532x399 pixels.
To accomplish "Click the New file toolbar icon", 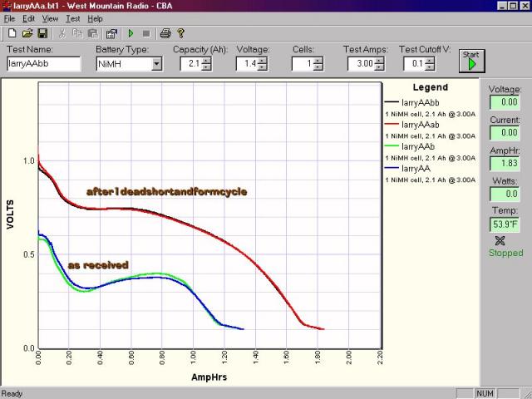I will [12, 33].
